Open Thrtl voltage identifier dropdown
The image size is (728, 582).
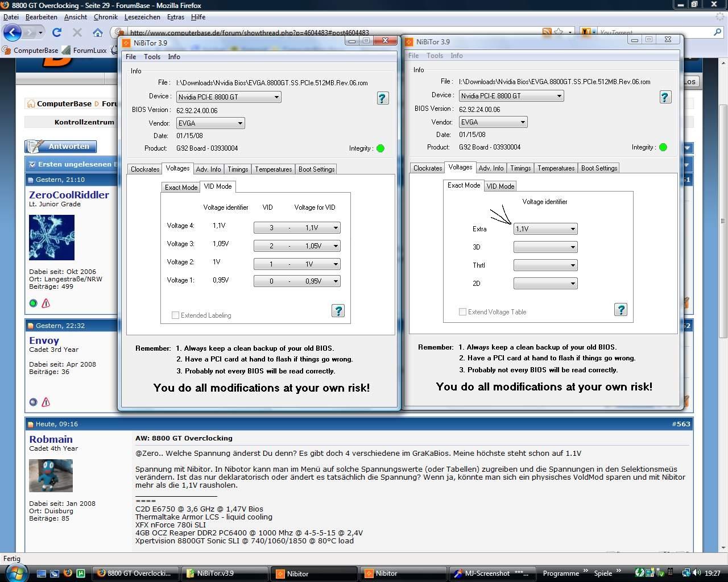coord(545,265)
